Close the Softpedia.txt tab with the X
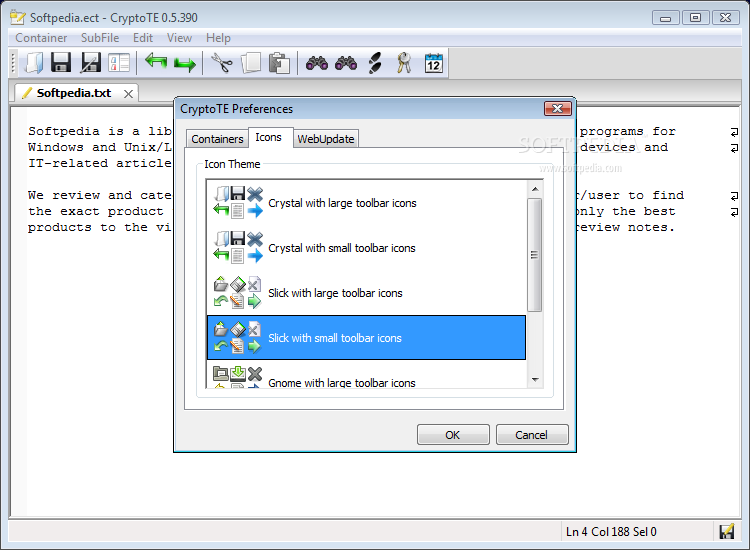750x550 pixels. [x=128, y=94]
